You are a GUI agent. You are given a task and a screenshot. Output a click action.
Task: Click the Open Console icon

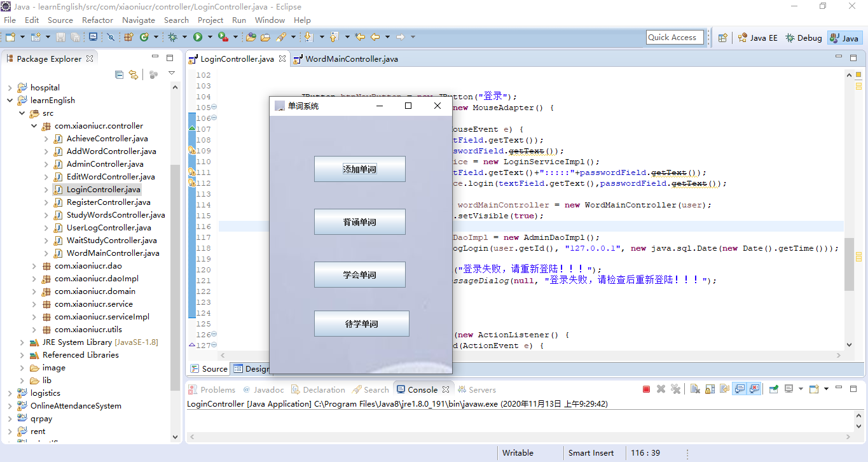(x=813, y=389)
